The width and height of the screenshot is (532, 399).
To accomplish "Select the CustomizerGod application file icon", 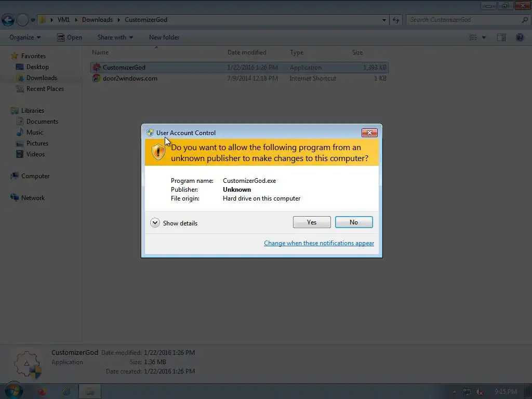I will pos(97,67).
